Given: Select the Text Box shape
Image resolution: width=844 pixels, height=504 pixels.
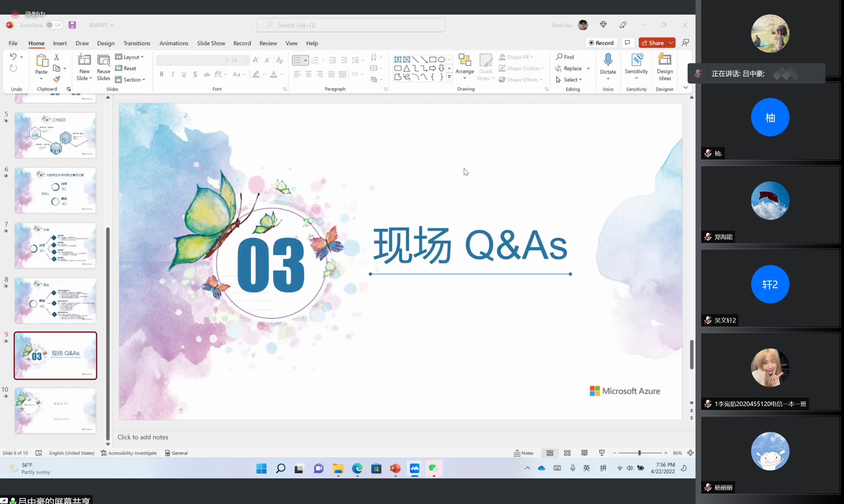Looking at the screenshot, I should pyautogui.click(x=398, y=60).
